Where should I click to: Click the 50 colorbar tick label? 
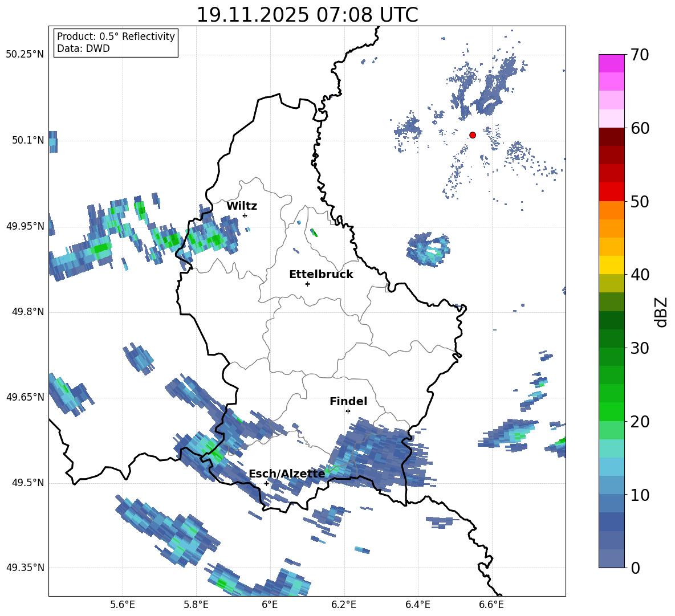(x=640, y=201)
